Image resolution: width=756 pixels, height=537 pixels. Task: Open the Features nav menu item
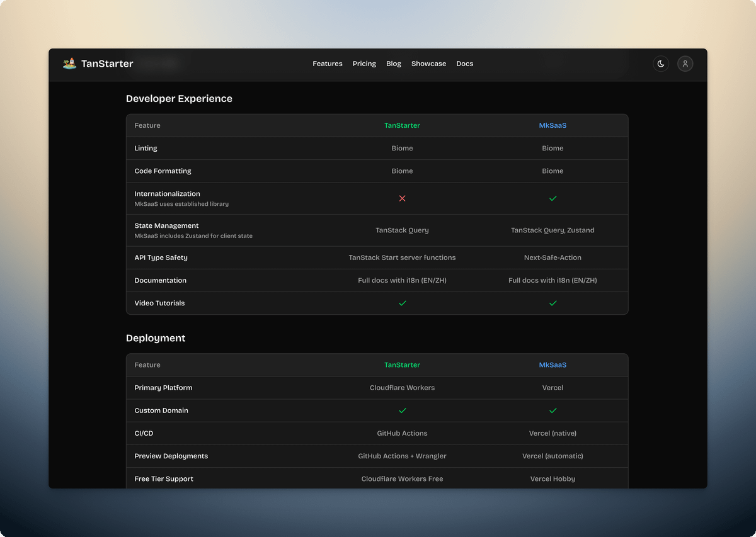coord(328,64)
